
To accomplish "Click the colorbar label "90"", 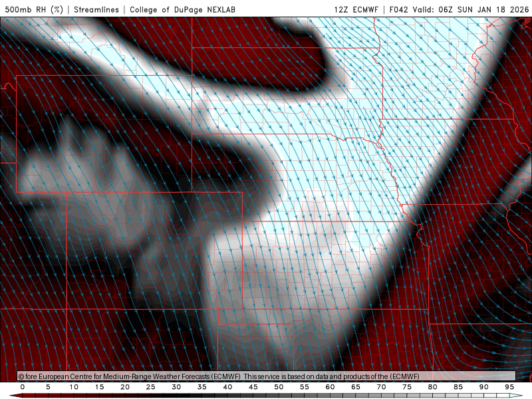I will 483,387.
